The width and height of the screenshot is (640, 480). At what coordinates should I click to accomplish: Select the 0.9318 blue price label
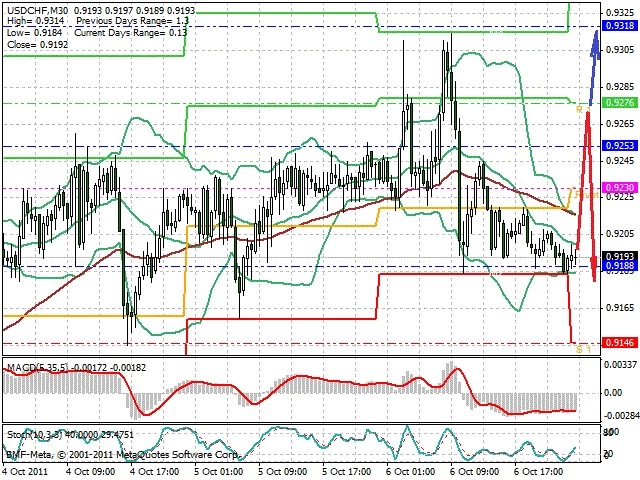pyautogui.click(x=620, y=25)
